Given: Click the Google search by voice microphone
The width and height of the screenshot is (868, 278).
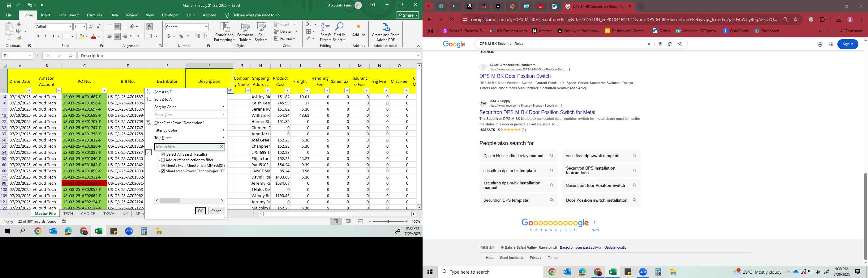Looking at the screenshot, I should pyautogui.click(x=660, y=44).
